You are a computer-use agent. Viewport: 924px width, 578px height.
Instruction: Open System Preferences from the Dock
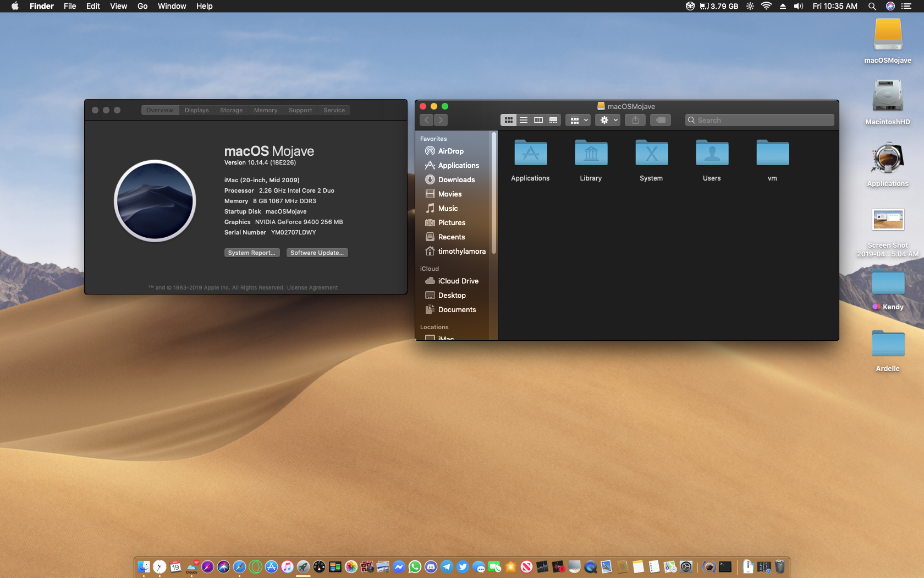click(686, 566)
